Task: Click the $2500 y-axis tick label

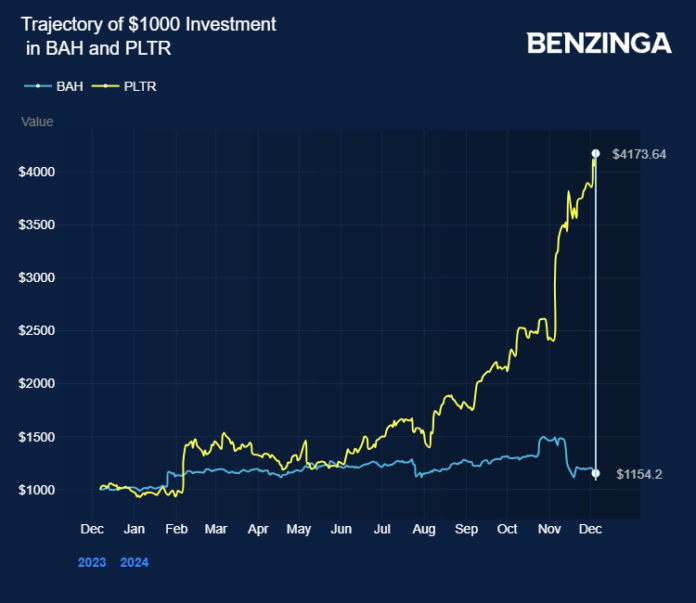Action: tap(37, 331)
